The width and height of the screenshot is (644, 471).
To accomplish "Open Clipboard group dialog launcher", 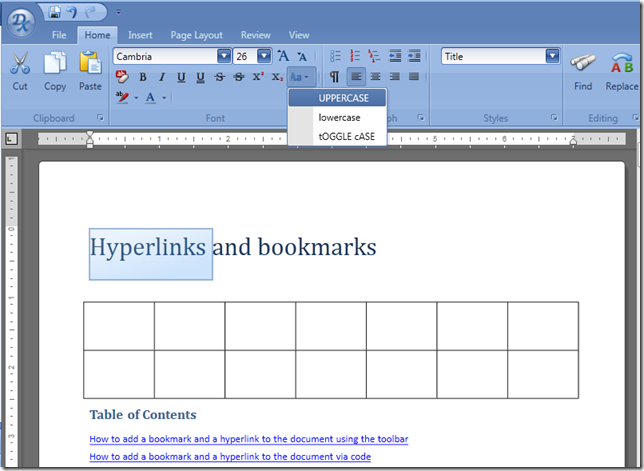I will tap(100, 118).
